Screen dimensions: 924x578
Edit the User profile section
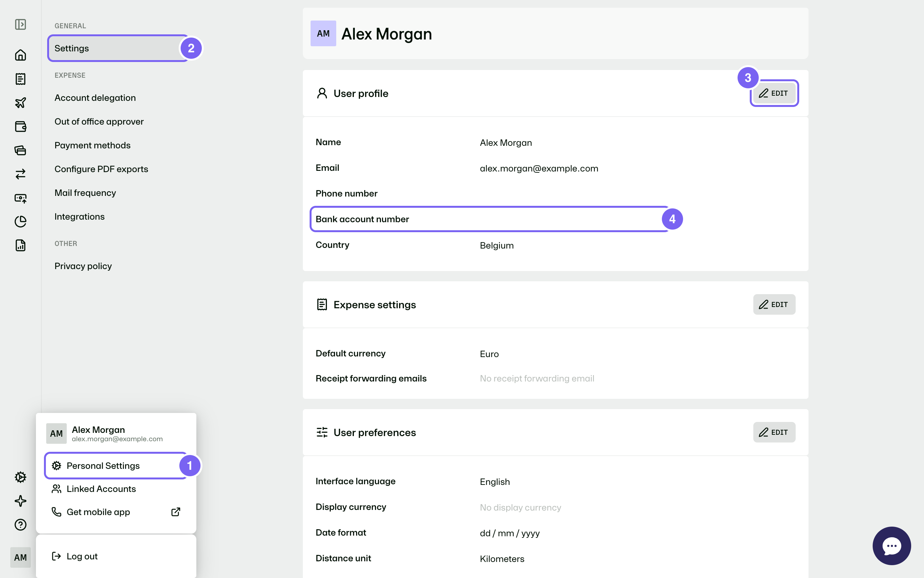click(x=774, y=93)
